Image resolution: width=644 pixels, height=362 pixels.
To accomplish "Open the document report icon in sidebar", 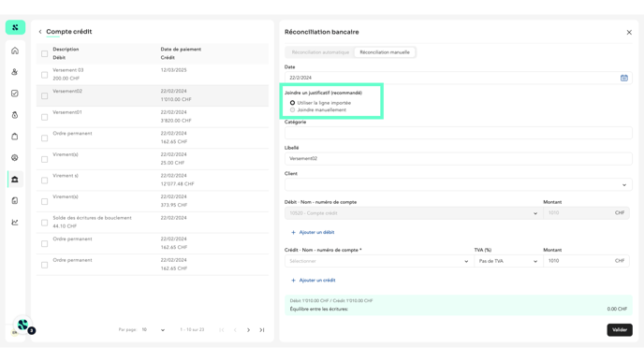I will click(x=15, y=201).
